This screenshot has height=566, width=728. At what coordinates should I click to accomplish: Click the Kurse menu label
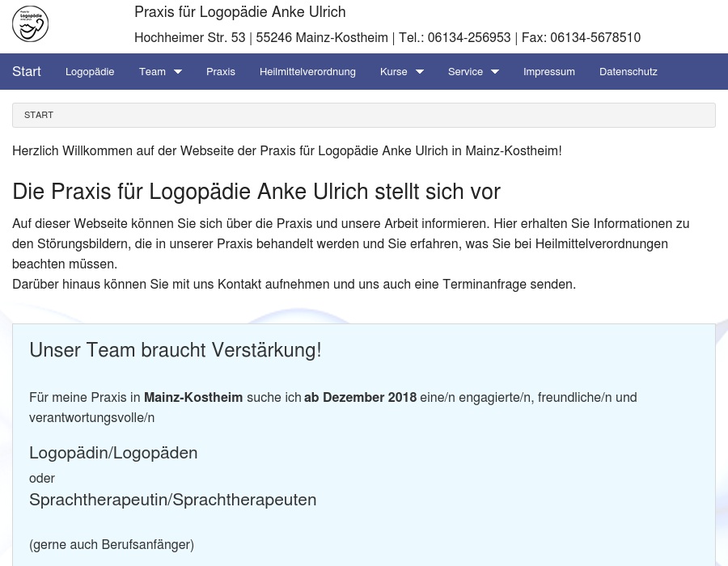click(393, 71)
